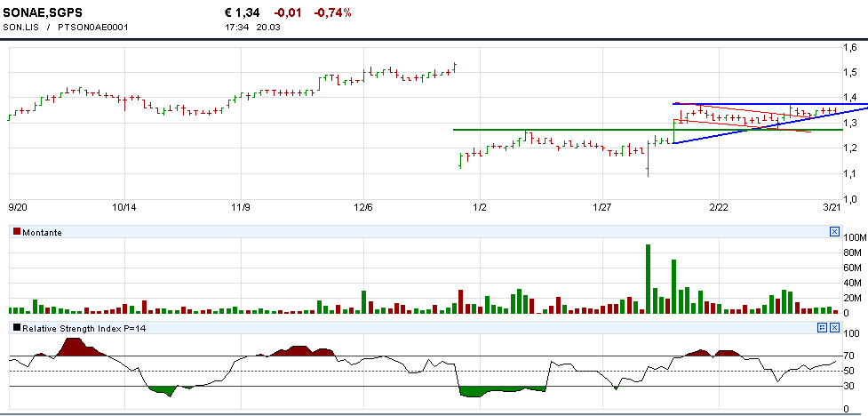This screenshot has height=416, width=868.
Task: Click the "2/22" date axis label
Action: click(719, 207)
